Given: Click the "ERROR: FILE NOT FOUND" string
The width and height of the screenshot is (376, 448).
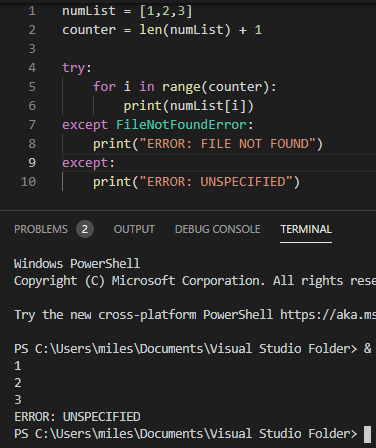Looking at the screenshot, I should 228,144.
